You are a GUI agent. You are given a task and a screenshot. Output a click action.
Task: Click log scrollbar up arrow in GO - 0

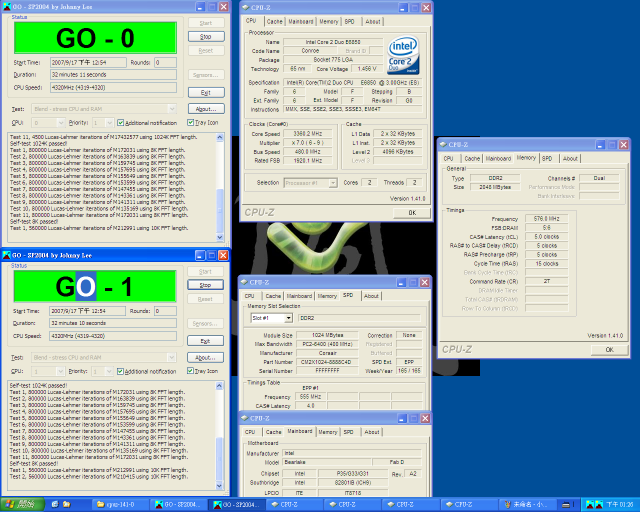[220, 138]
